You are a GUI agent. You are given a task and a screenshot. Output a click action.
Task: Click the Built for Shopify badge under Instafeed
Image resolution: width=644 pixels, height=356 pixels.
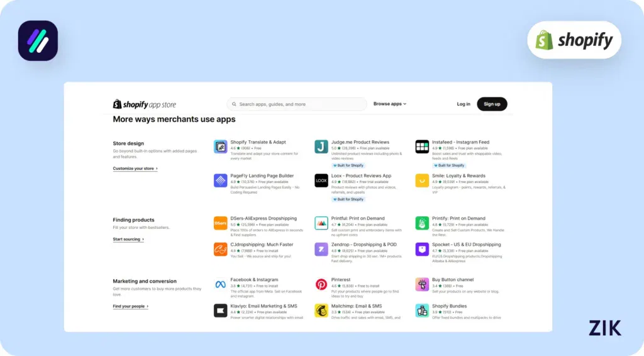(449, 165)
